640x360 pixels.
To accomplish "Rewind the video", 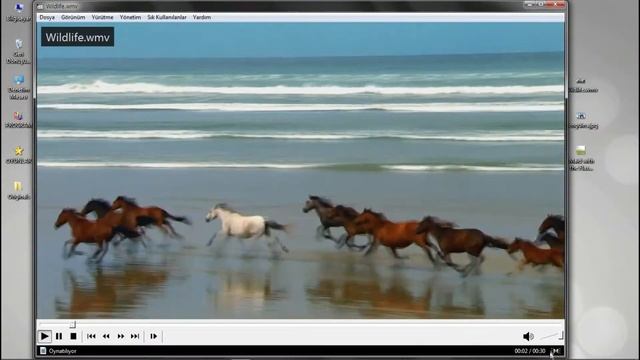I will 106,336.
